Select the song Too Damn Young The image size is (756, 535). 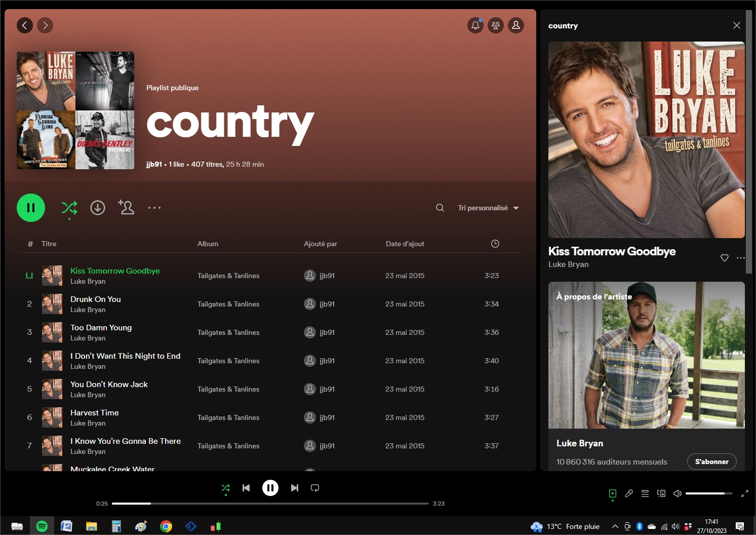[101, 328]
